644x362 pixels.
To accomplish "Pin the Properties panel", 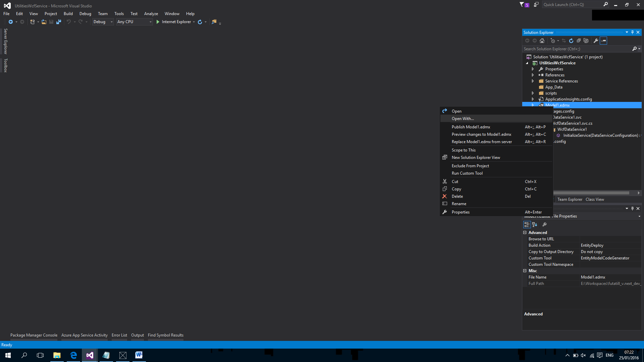I will (632, 208).
